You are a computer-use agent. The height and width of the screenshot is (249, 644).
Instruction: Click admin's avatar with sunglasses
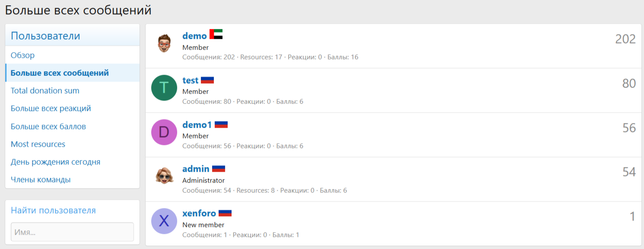point(164,177)
